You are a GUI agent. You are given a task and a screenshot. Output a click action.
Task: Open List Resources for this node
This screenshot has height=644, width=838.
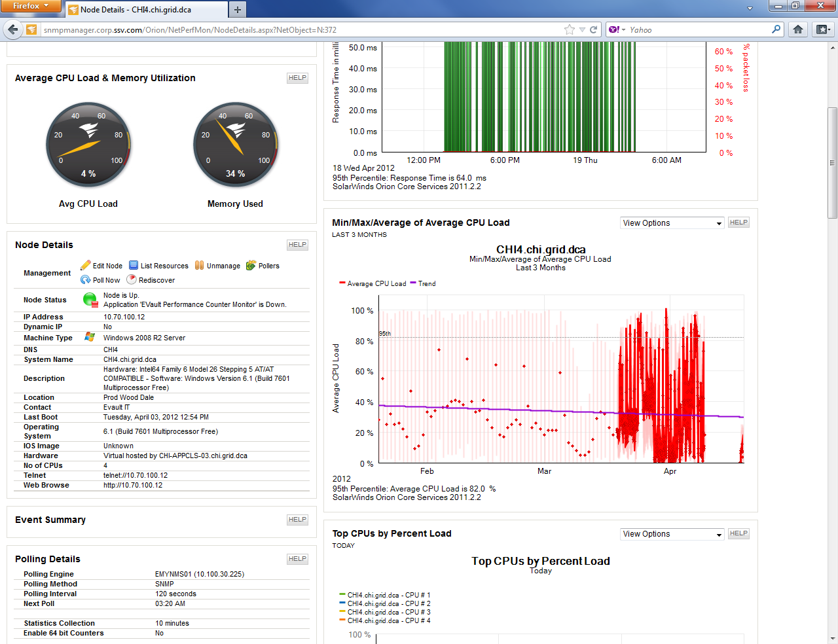pyautogui.click(x=134, y=265)
